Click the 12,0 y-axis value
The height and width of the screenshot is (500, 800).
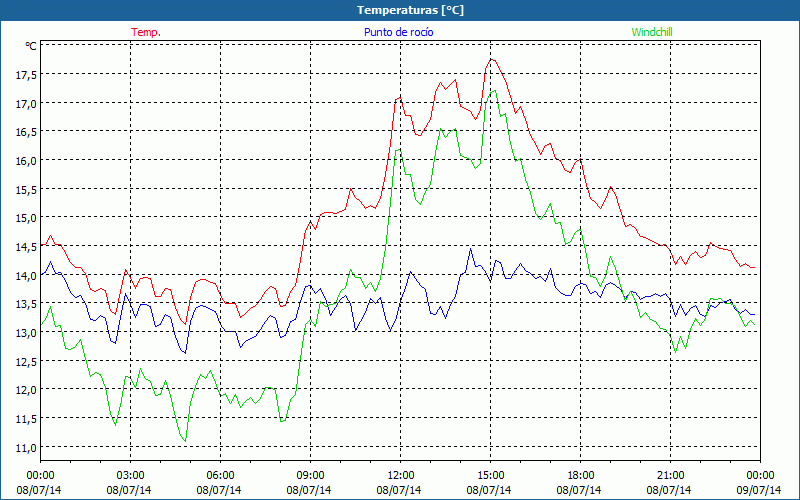(x=26, y=390)
